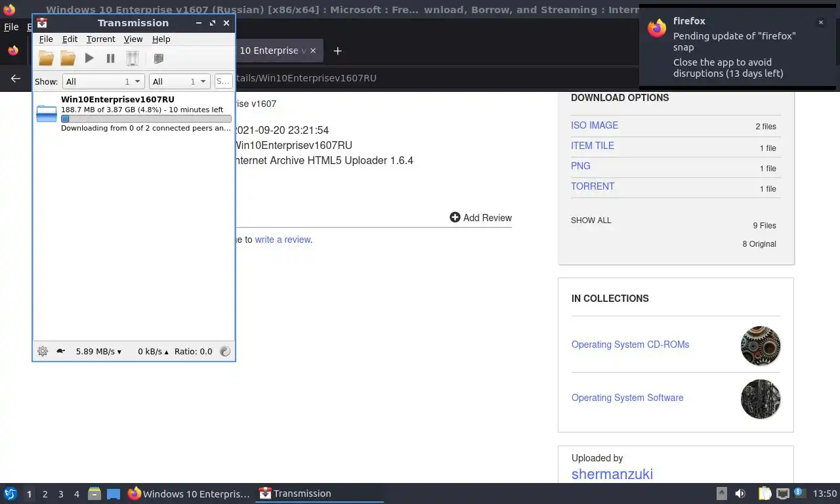840x504 pixels.
Task: Click the show desktop icon in the taskbar
Action: click(113, 494)
